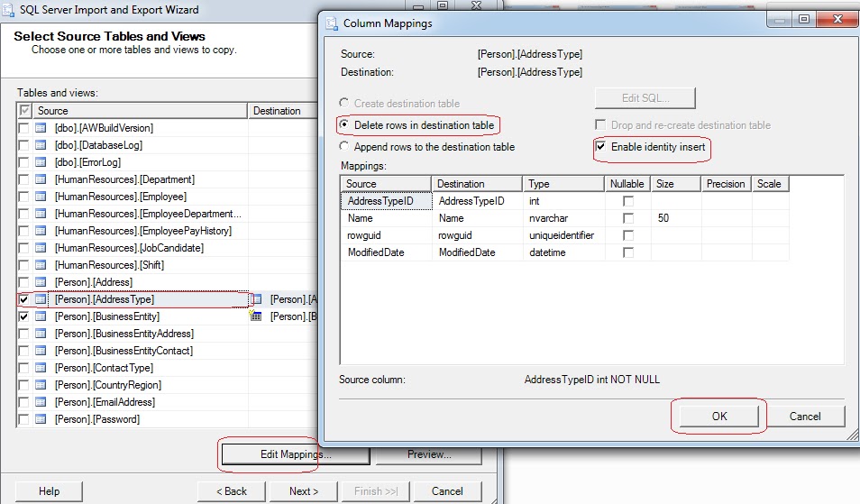Click table icon beside [Person].[BusinessEntity] source
Viewport: 860px width, 504px height.
pyautogui.click(x=41, y=316)
